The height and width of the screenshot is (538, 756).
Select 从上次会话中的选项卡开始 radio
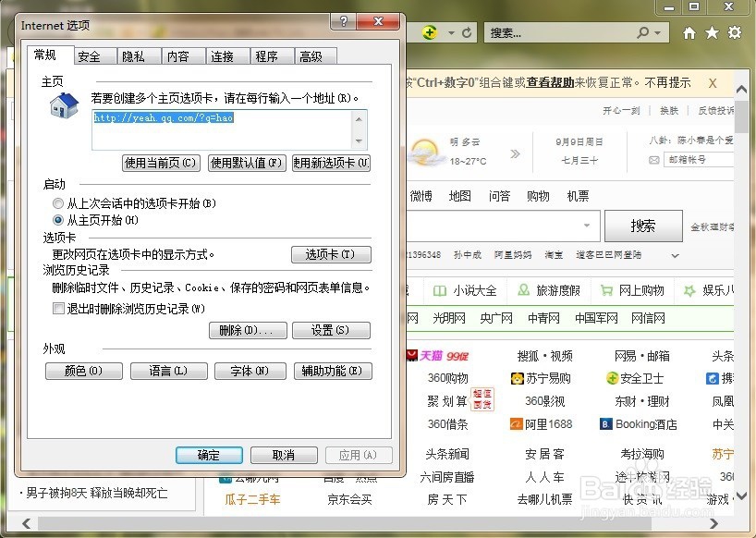(58, 203)
